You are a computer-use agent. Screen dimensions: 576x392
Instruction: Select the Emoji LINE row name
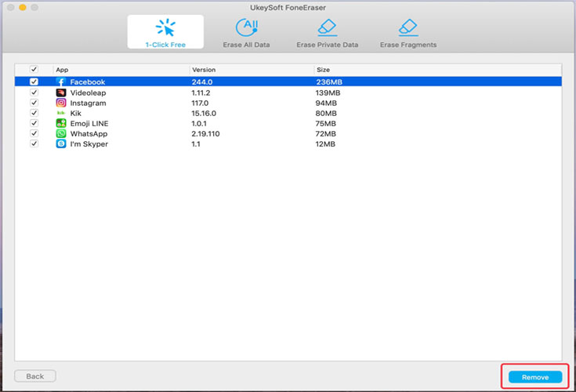(x=89, y=124)
